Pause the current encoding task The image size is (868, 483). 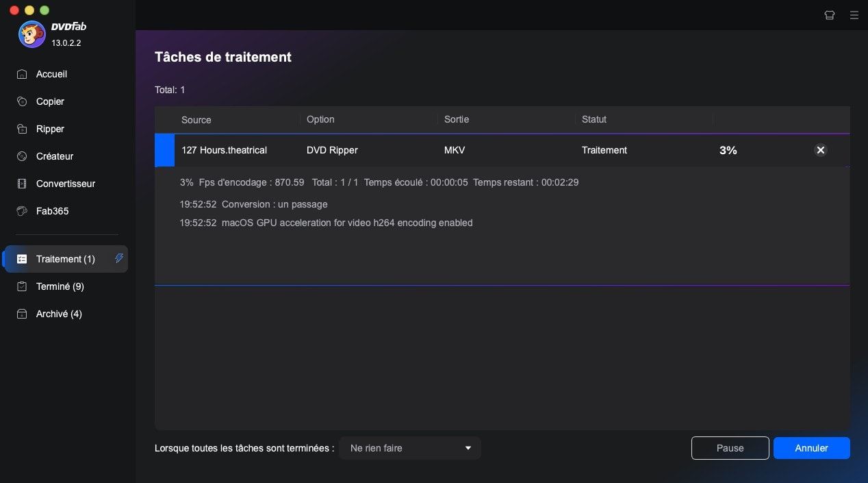click(x=730, y=448)
